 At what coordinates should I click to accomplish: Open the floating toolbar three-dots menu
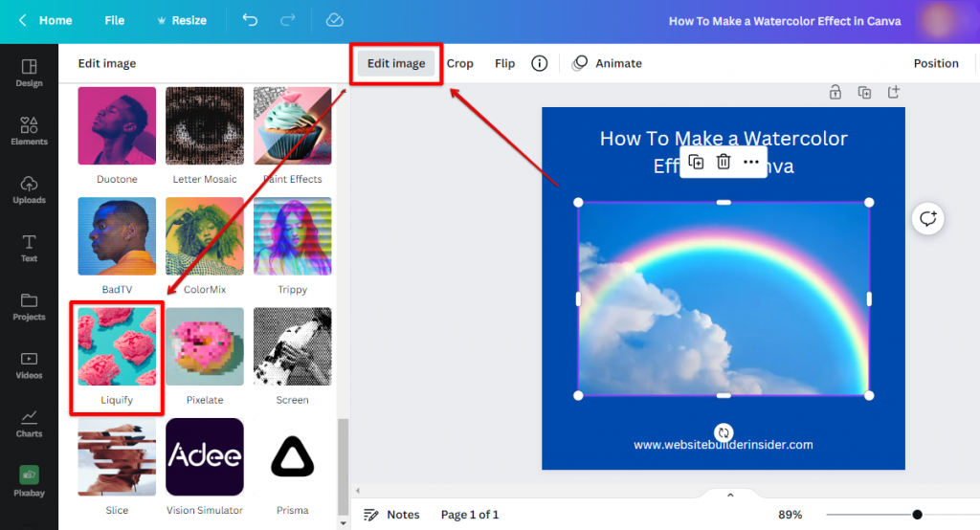pyautogui.click(x=750, y=162)
